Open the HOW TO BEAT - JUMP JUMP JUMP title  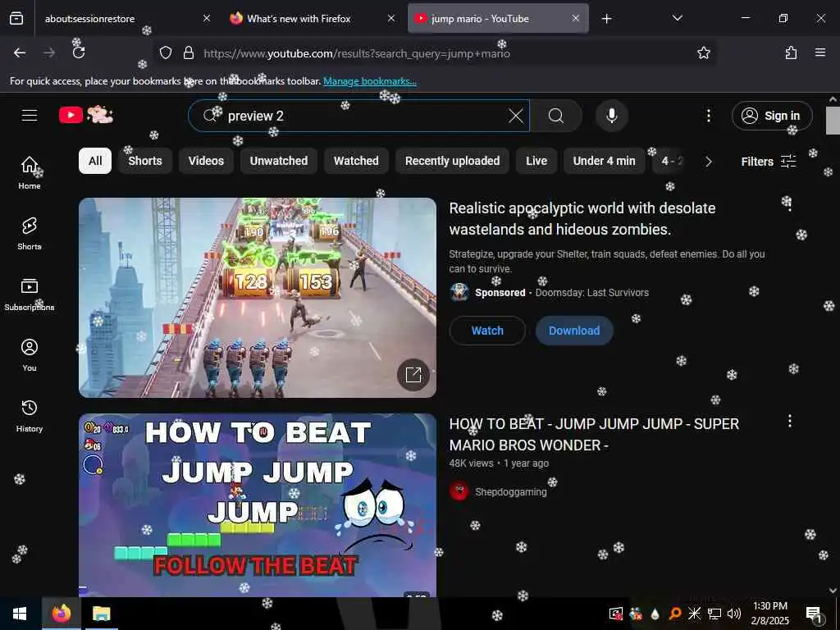click(x=594, y=435)
